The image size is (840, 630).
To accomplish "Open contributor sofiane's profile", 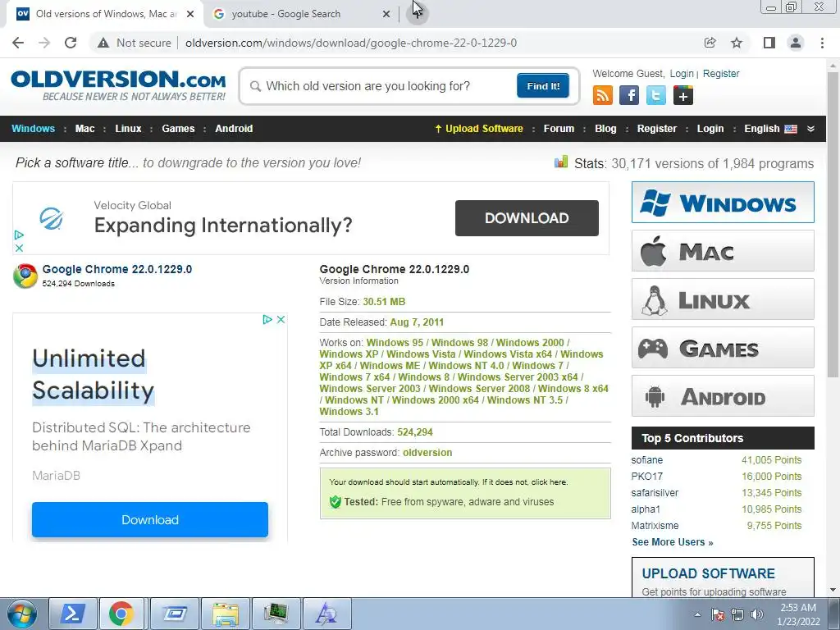I will click(646, 459).
